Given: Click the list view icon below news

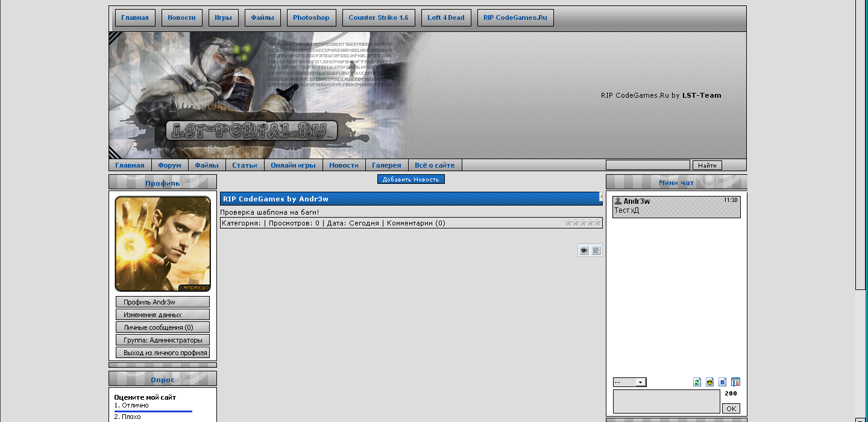Looking at the screenshot, I should (x=596, y=251).
